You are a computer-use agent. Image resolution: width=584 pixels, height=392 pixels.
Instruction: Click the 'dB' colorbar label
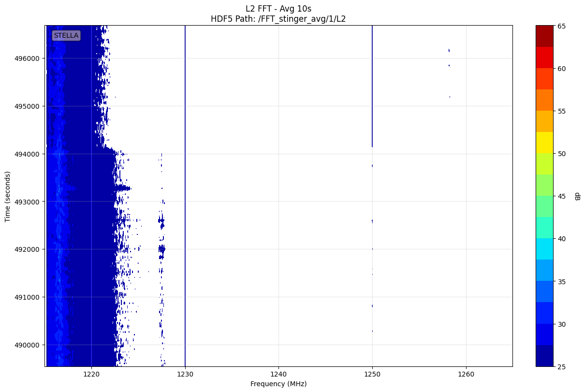click(x=576, y=196)
